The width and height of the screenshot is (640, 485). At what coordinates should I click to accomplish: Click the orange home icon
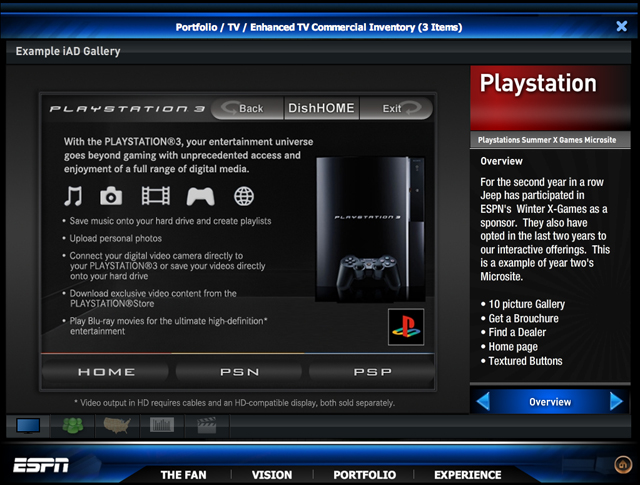(623, 464)
